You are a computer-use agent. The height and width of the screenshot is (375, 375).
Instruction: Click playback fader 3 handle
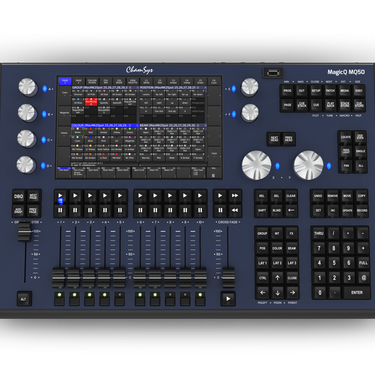point(89,278)
